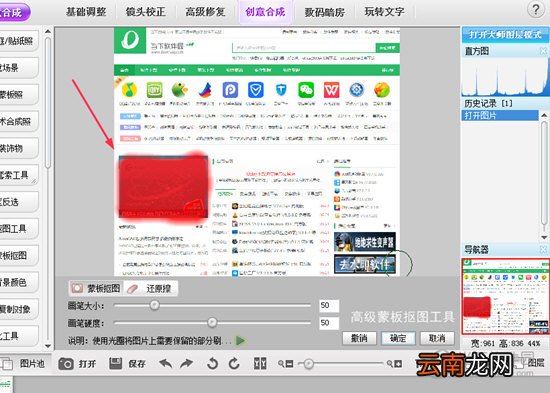Open the 背景颜色 sidebar button
The image size is (550, 393).
pos(19,282)
